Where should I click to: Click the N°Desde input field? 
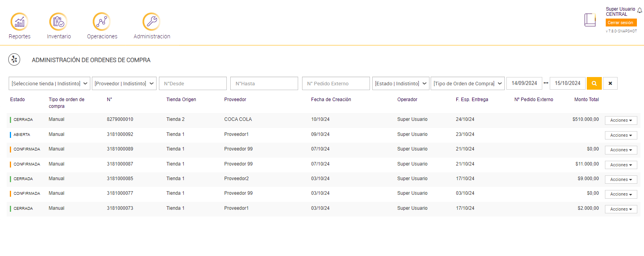(x=193, y=83)
